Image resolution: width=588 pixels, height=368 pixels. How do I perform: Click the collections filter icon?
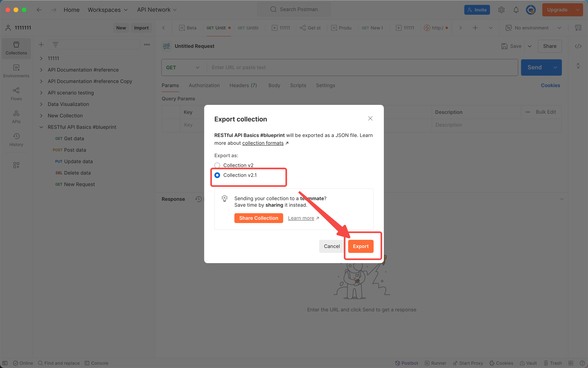55,45
